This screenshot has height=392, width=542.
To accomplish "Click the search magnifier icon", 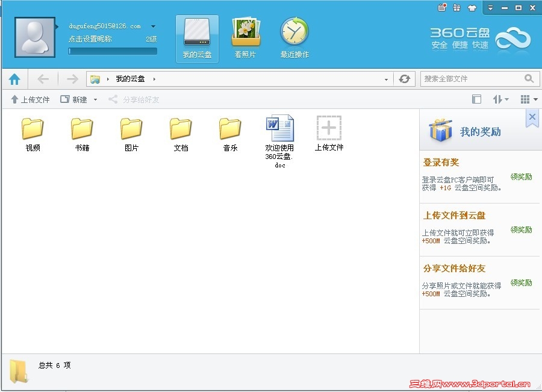I will click(529, 78).
